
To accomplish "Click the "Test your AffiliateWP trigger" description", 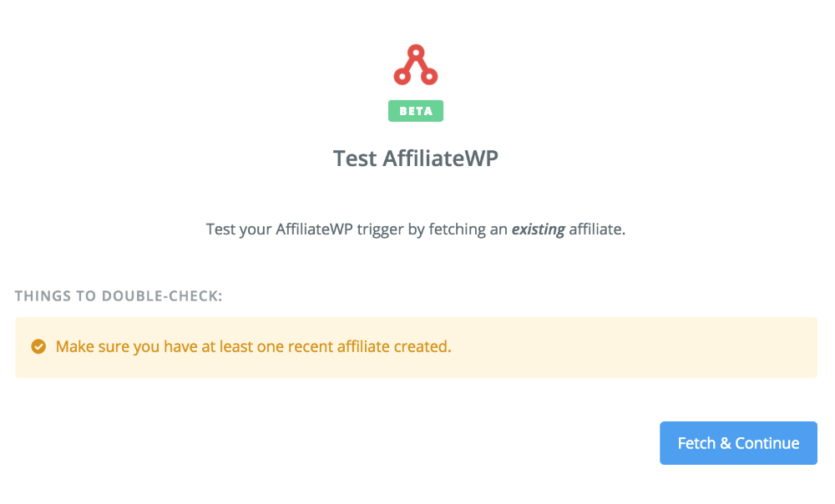I will [x=415, y=229].
